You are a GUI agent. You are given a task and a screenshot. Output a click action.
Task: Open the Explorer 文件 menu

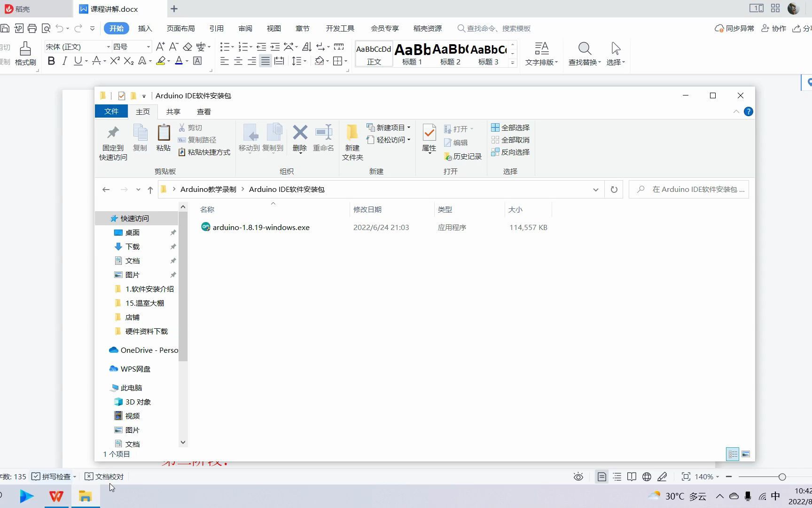[x=111, y=111]
